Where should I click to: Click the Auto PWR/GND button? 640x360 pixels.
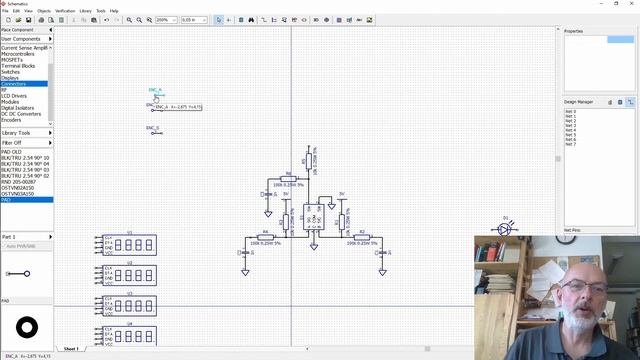click(x=27, y=247)
